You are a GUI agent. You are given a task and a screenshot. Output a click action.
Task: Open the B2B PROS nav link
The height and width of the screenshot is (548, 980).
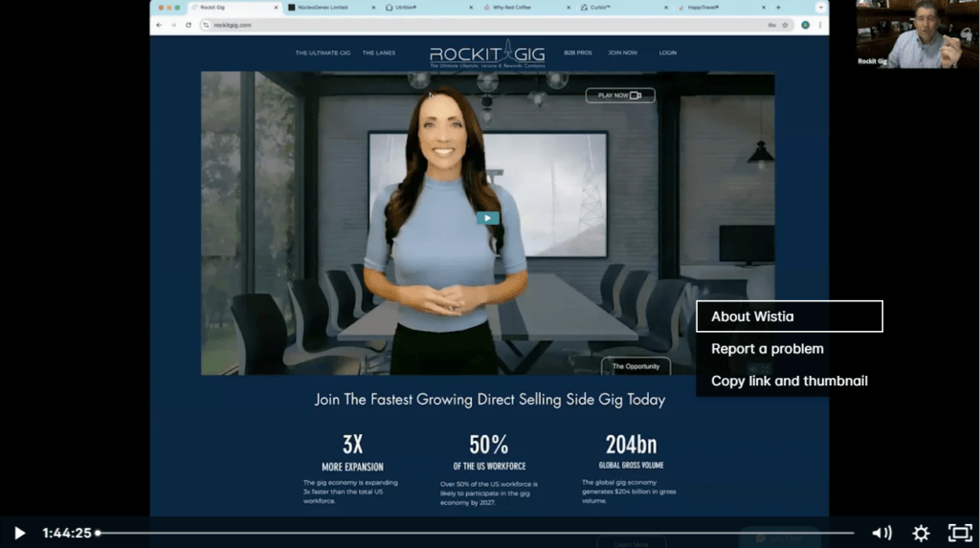pos(577,54)
